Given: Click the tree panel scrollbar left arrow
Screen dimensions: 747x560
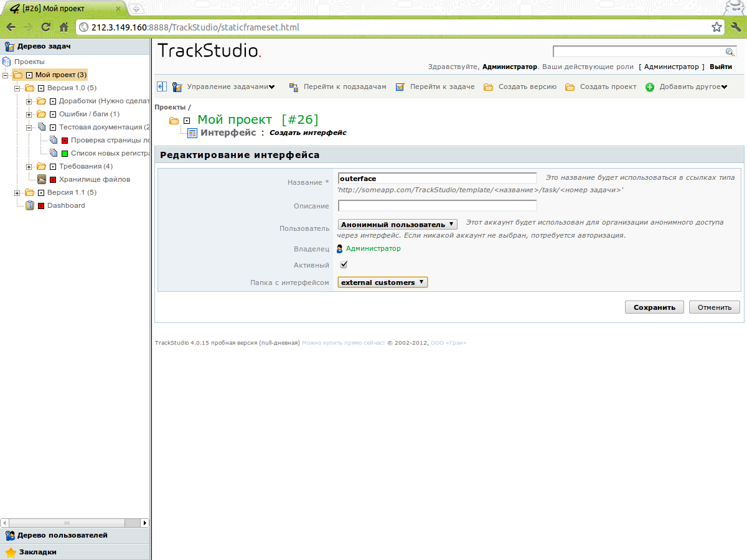Looking at the screenshot, I should point(4,523).
